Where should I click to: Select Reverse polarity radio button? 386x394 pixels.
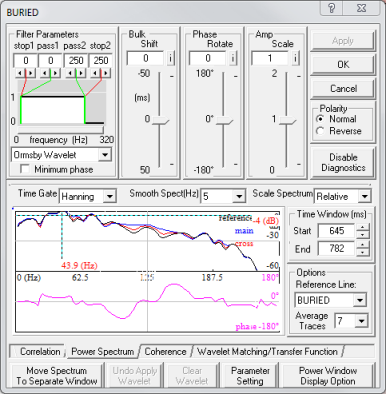320,131
